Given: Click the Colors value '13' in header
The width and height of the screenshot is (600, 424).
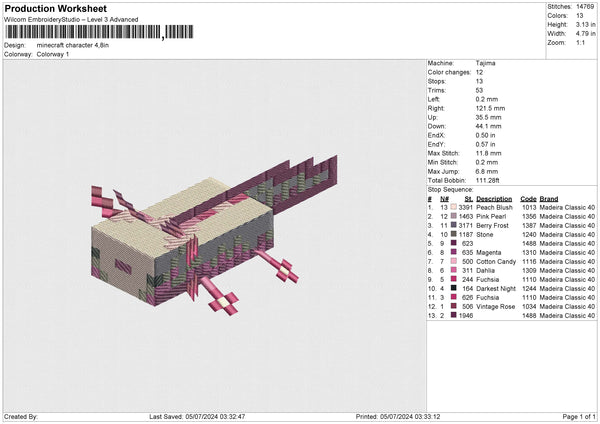Looking at the screenshot, I should 579,16.
